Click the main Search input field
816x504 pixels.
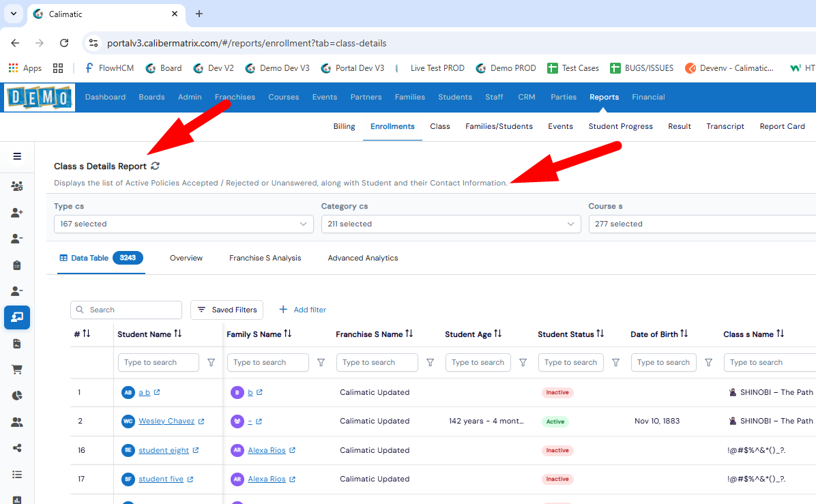pyautogui.click(x=126, y=310)
